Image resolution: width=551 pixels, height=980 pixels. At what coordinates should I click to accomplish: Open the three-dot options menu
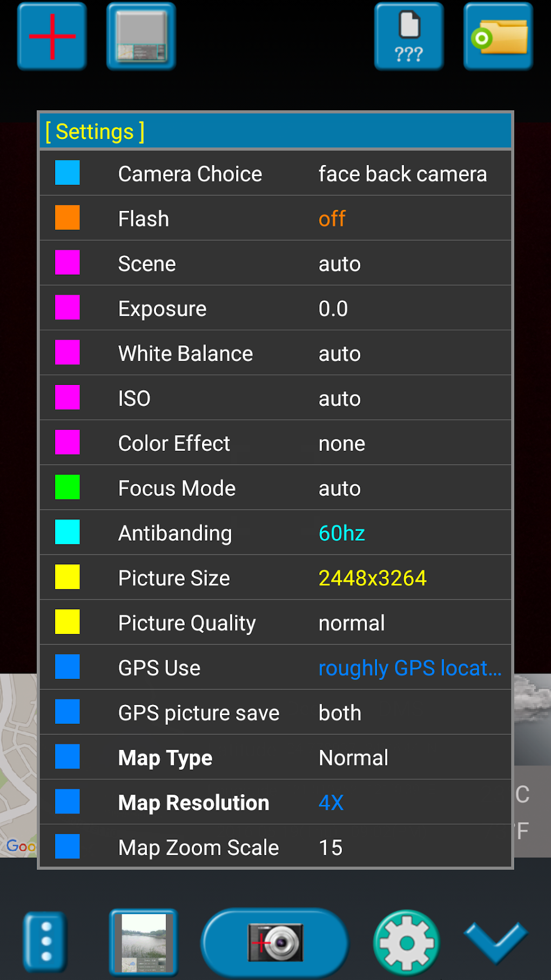click(46, 941)
